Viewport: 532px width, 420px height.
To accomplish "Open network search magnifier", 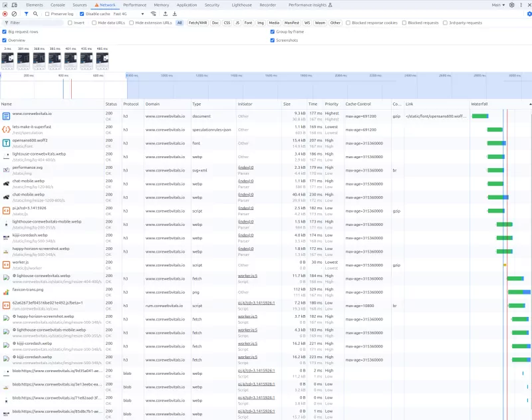I will (x=35, y=14).
